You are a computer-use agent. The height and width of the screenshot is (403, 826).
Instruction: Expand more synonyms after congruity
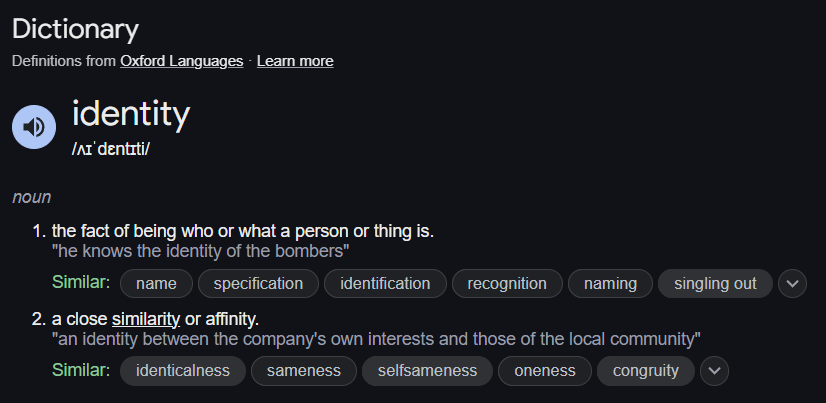click(x=714, y=371)
